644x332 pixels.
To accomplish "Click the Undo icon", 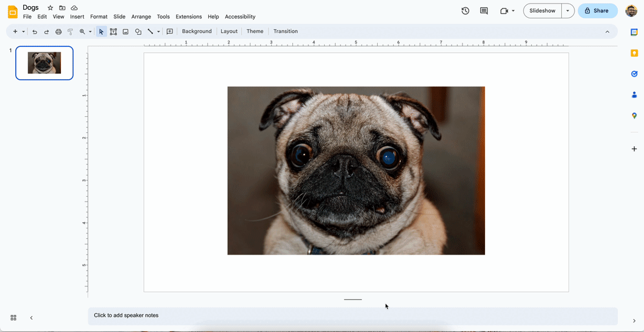I will tap(35, 31).
